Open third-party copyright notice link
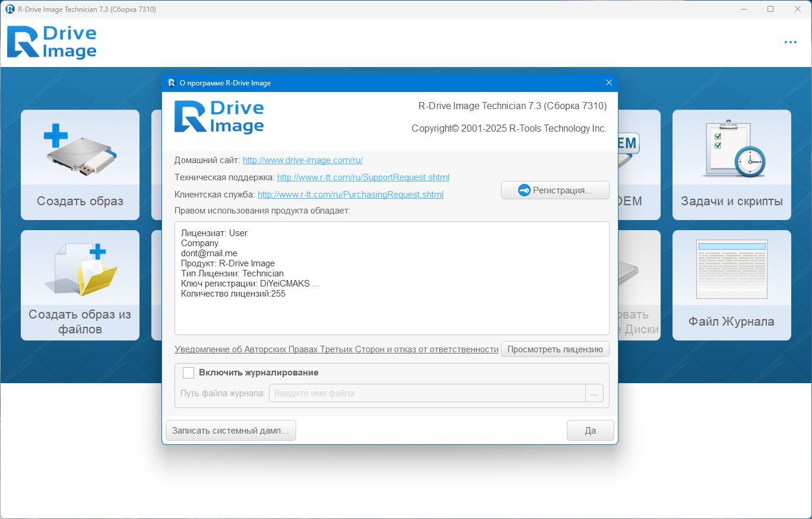This screenshot has width=812, height=519. point(336,349)
